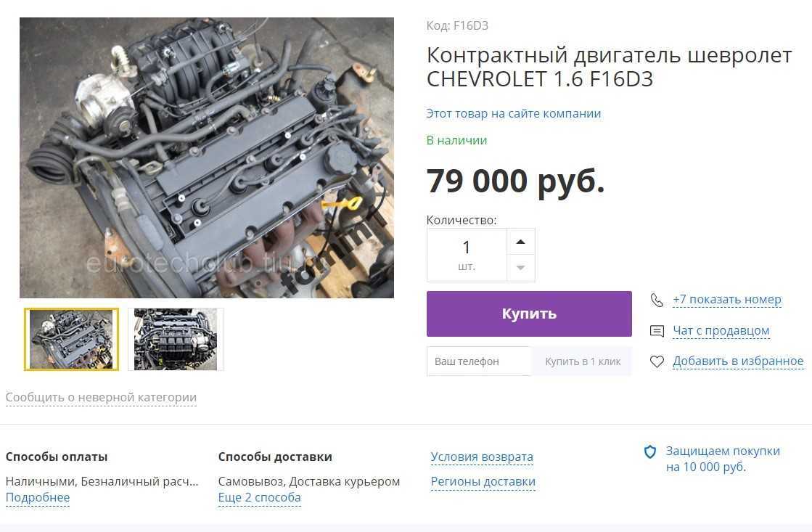The image size is (812, 532).
Task: Click the purchase protection shield icon
Action: pyautogui.click(x=650, y=451)
